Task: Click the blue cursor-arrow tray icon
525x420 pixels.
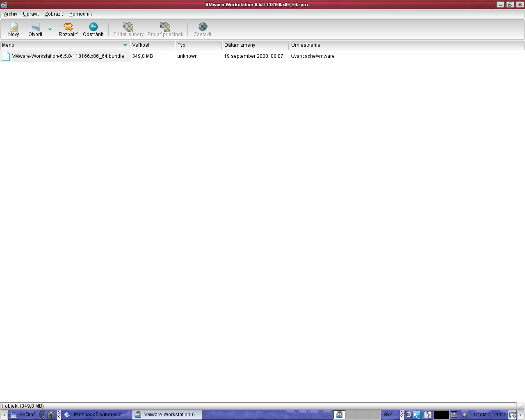Action: (x=417, y=415)
